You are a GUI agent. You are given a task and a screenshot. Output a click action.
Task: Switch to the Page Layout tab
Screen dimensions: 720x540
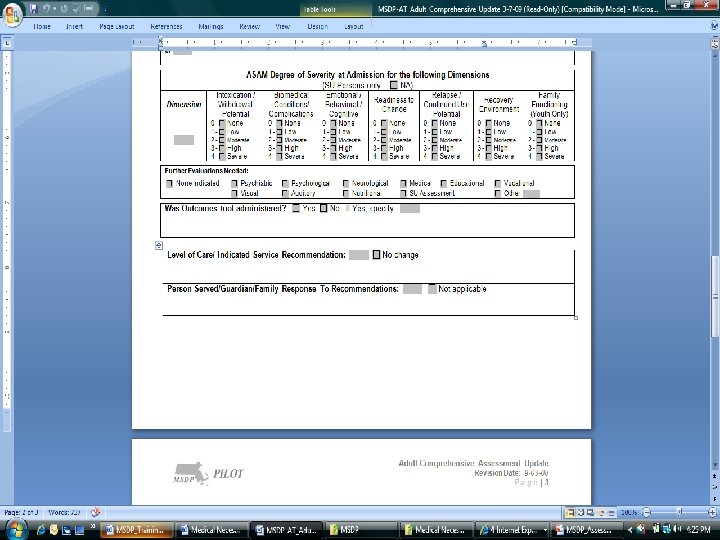(x=117, y=27)
